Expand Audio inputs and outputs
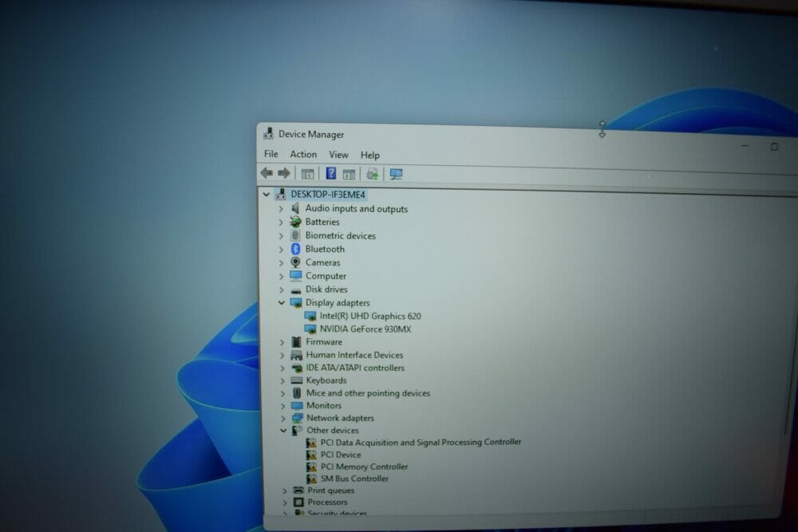Viewport: 798px width, 532px height. tap(281, 208)
